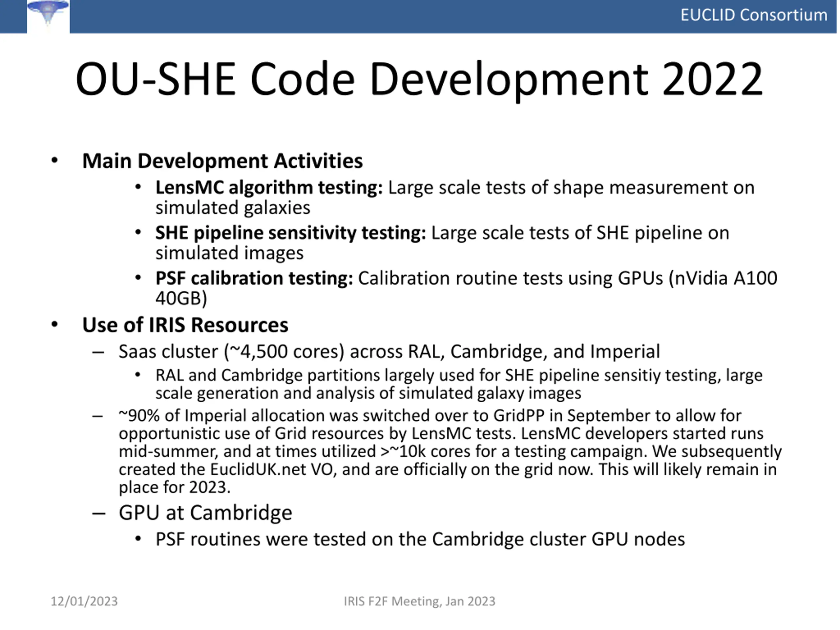Viewport: 840px width, 630px height.
Task: Select the slide title OU-SHE Code Development 2022
Action: pyautogui.click(x=419, y=79)
